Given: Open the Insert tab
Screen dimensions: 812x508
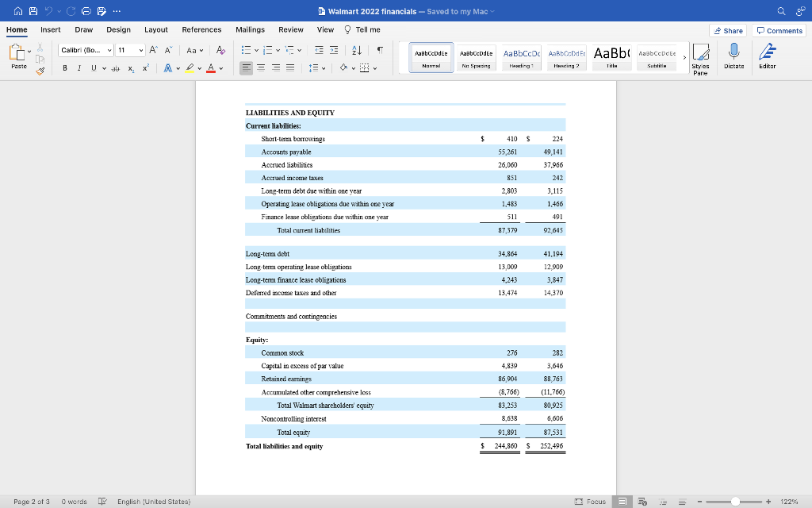Looking at the screenshot, I should click(50, 29).
